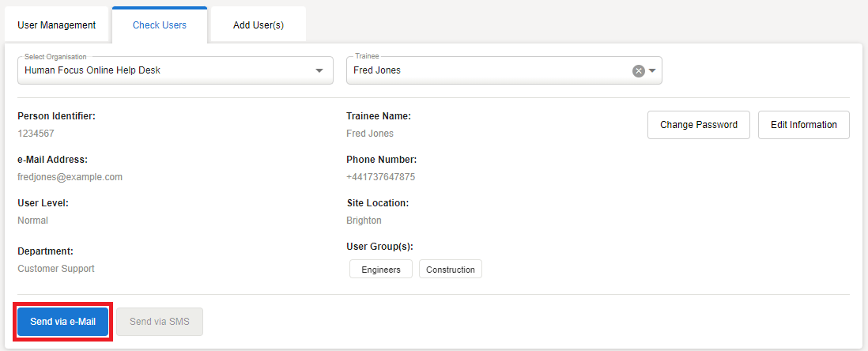Open the Select Organisation dropdown arrow

tap(319, 70)
